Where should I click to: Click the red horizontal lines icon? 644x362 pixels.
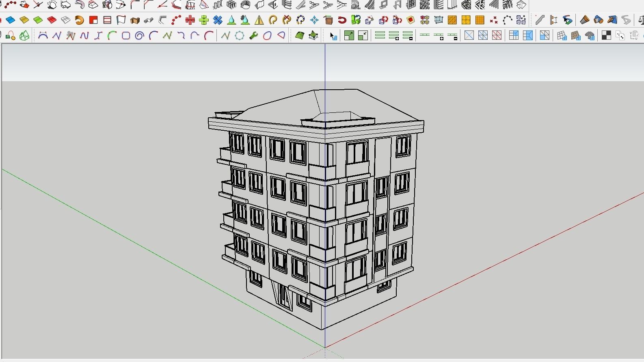[107, 20]
